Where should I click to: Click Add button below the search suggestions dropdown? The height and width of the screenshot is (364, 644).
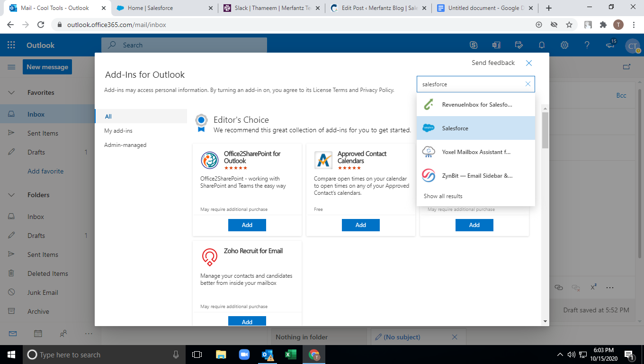pyautogui.click(x=474, y=225)
